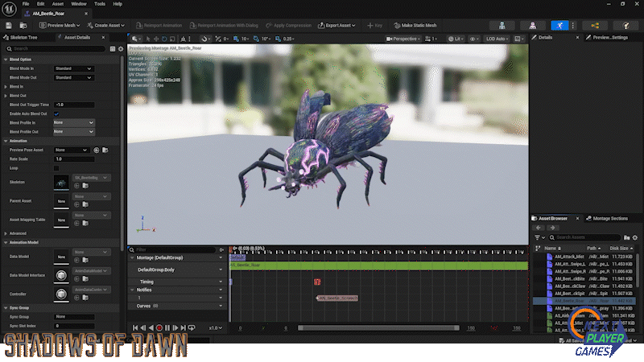The image size is (644, 362).
Task: Select the AN_Beetle_Screech notify marker
Action: click(x=337, y=298)
